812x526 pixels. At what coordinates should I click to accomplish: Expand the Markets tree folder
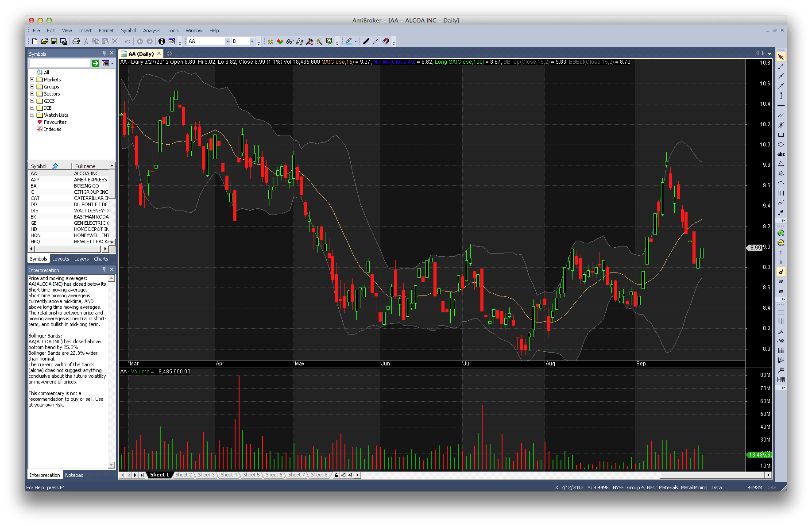[x=32, y=80]
